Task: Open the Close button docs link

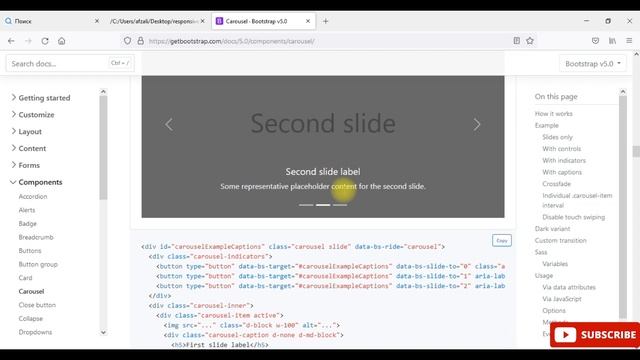Action: tap(37, 305)
